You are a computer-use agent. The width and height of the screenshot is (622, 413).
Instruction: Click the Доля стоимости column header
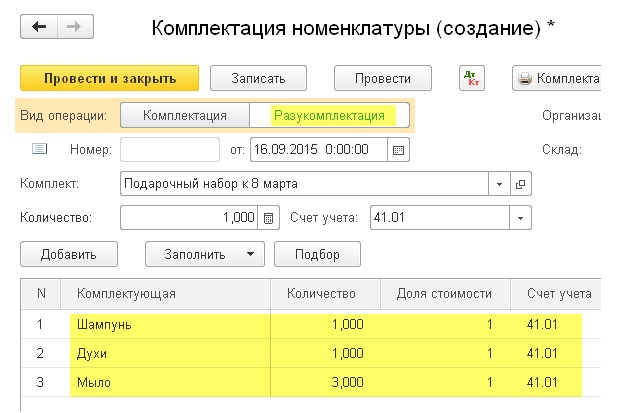pyautogui.click(x=445, y=294)
